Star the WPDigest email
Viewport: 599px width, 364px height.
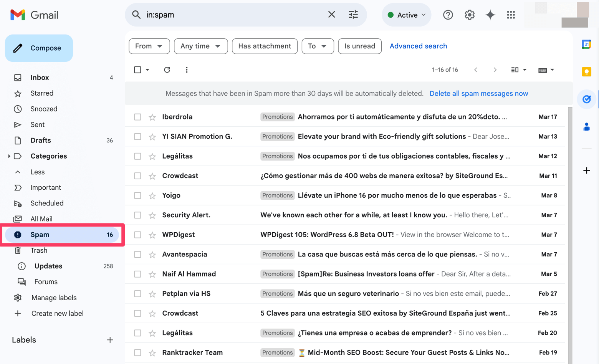pos(152,235)
